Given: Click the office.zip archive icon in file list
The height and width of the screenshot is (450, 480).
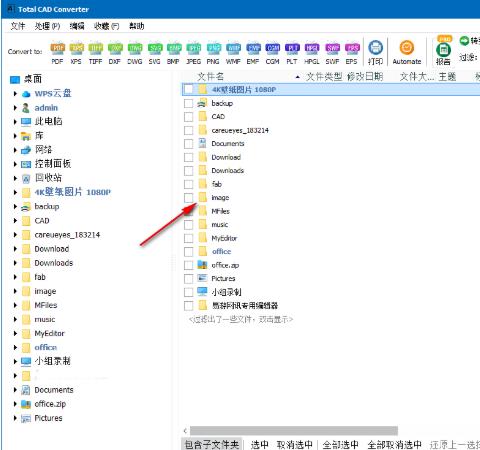Looking at the screenshot, I should pos(202,265).
